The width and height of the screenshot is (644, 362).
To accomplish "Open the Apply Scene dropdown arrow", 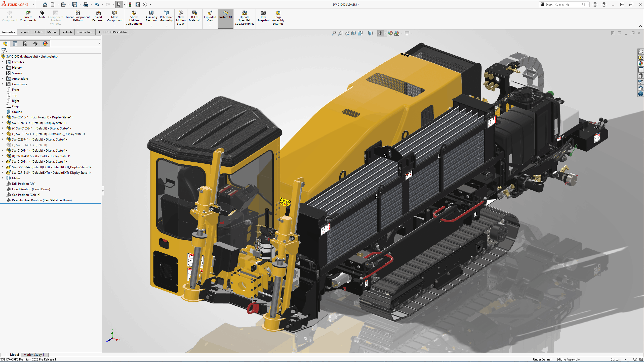I will [402, 33].
